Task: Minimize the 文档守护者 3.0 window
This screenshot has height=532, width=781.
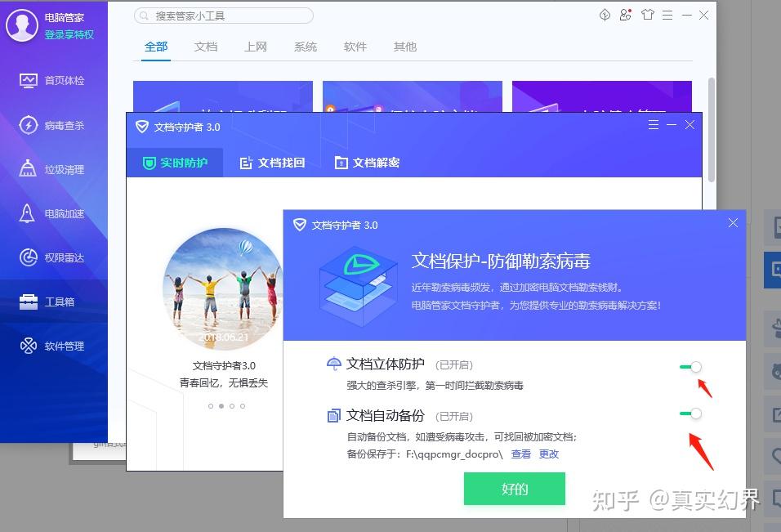Action: (x=672, y=124)
